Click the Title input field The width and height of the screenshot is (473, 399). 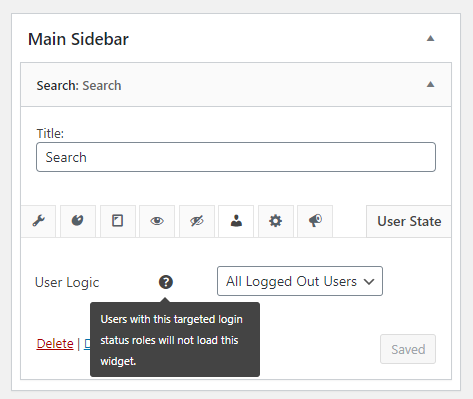236,157
